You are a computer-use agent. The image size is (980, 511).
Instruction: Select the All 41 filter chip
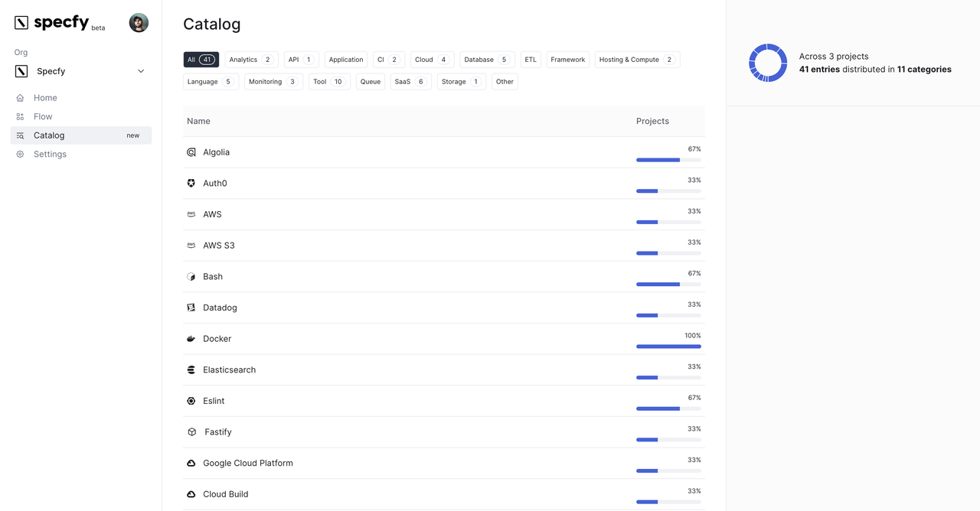(201, 60)
